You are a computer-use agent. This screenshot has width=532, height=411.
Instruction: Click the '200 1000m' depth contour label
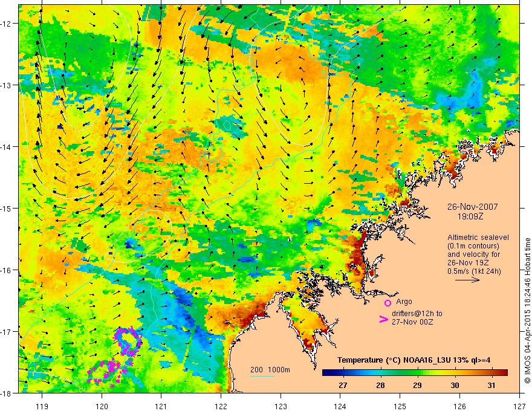point(270,370)
